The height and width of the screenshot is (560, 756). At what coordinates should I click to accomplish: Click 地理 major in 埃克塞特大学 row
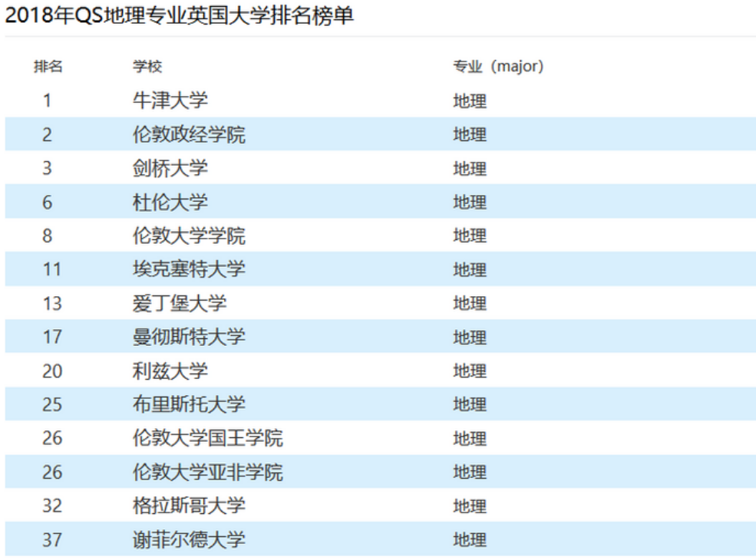(470, 270)
